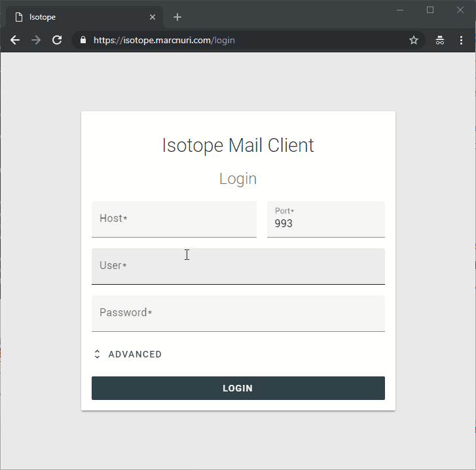The image size is (476, 470).
Task: Click the address bar URL
Action: 164,40
